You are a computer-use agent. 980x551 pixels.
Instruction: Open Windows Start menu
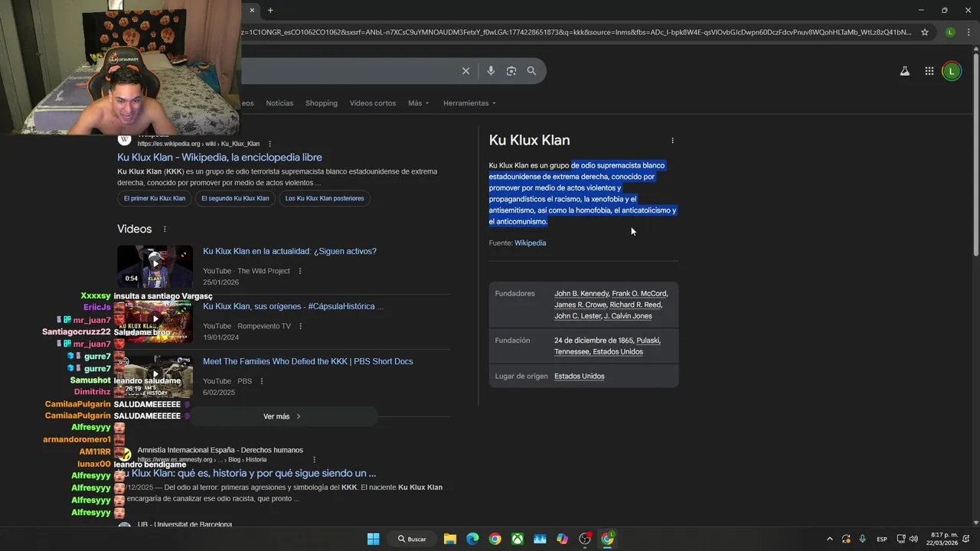[x=373, y=539]
